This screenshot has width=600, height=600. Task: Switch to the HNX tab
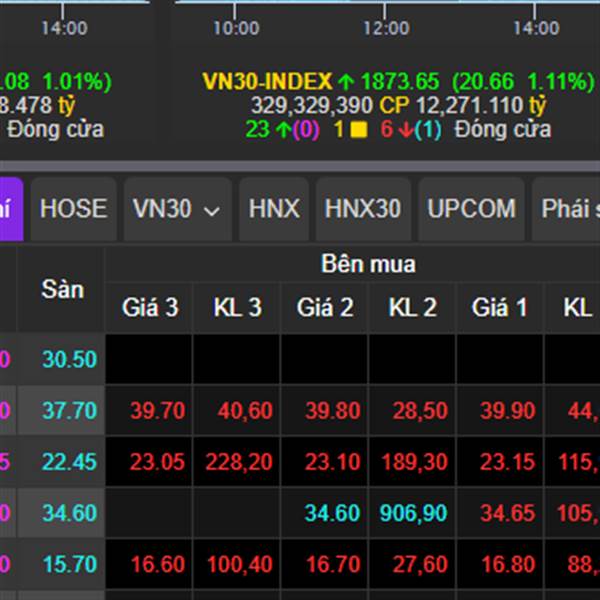click(x=274, y=209)
